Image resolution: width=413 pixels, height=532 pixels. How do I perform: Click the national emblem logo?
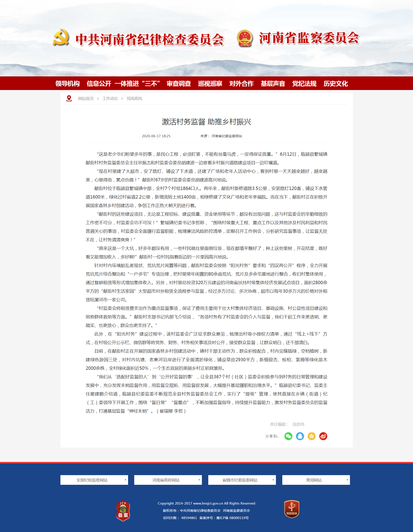[245, 38]
